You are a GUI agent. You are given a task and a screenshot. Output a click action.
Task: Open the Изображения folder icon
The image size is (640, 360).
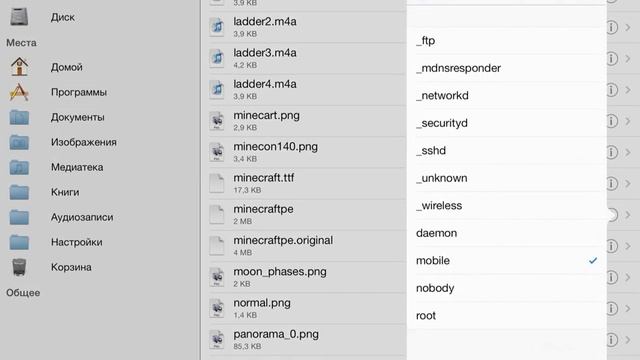pyautogui.click(x=19, y=142)
